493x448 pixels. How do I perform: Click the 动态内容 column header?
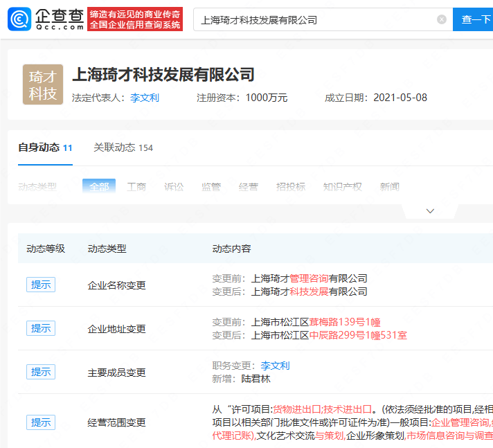(x=232, y=249)
